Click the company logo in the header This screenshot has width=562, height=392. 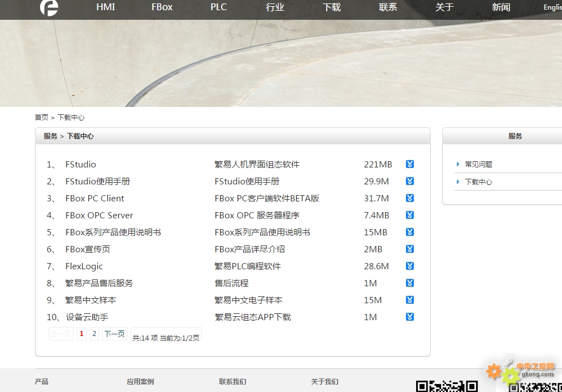tap(49, 7)
